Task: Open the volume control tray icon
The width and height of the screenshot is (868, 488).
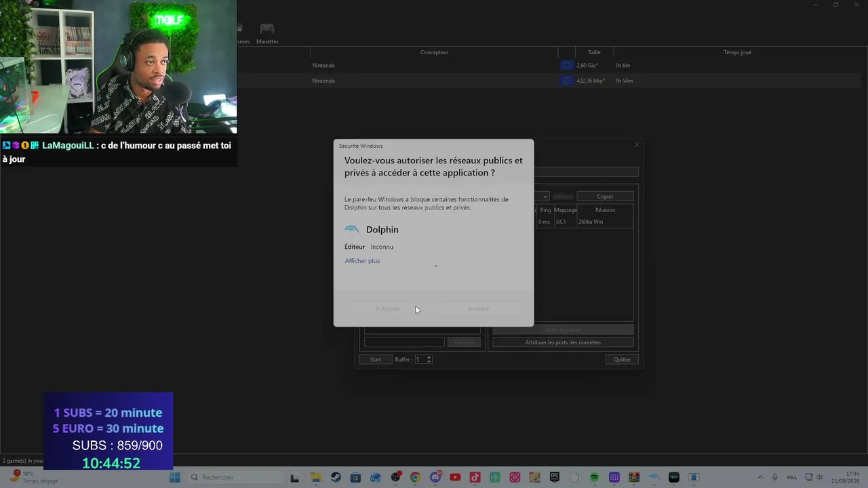Action: (x=820, y=477)
